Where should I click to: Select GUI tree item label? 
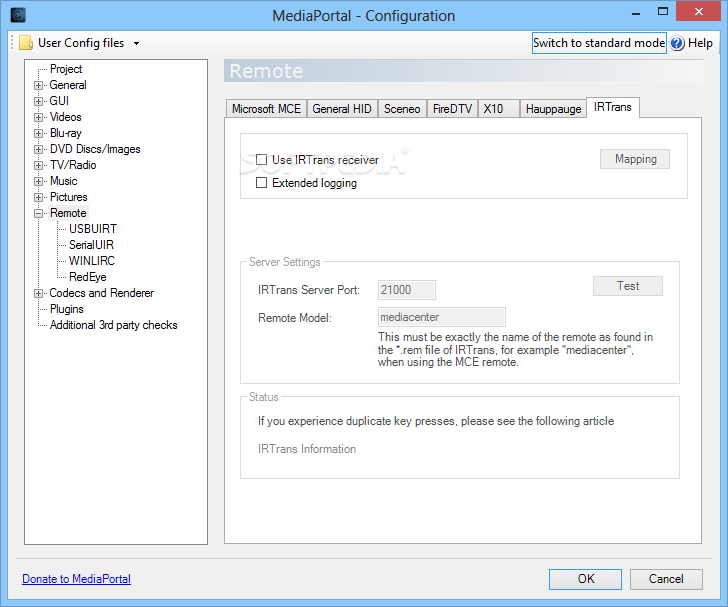click(59, 101)
